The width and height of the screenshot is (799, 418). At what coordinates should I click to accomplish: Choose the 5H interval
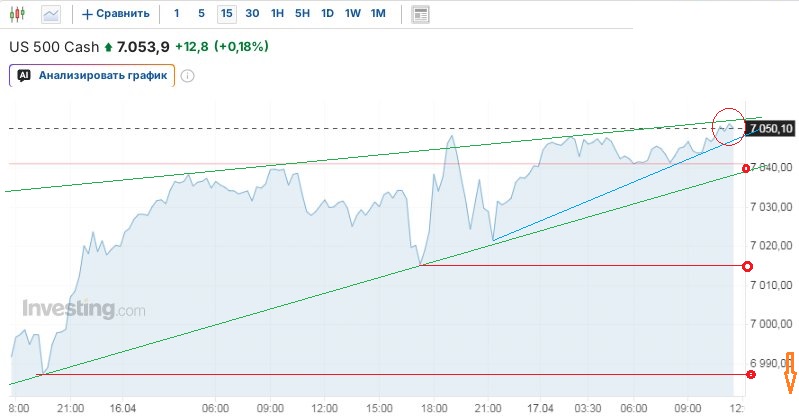[x=303, y=14]
